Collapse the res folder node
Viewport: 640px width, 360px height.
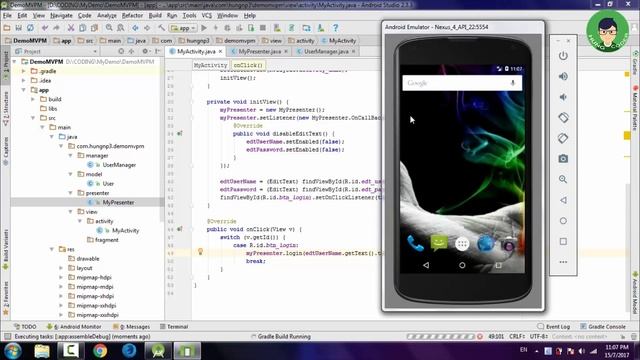click(52, 249)
